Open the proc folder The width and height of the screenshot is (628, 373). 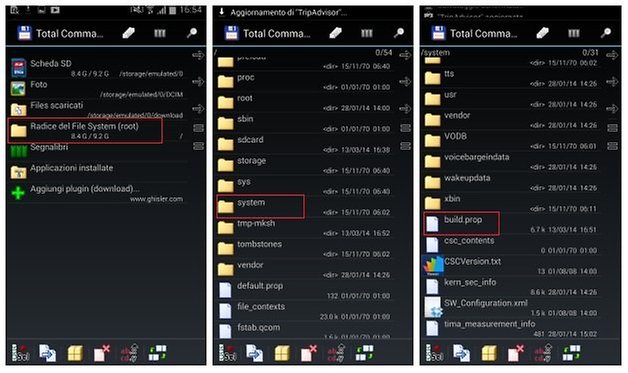pyautogui.click(x=304, y=82)
